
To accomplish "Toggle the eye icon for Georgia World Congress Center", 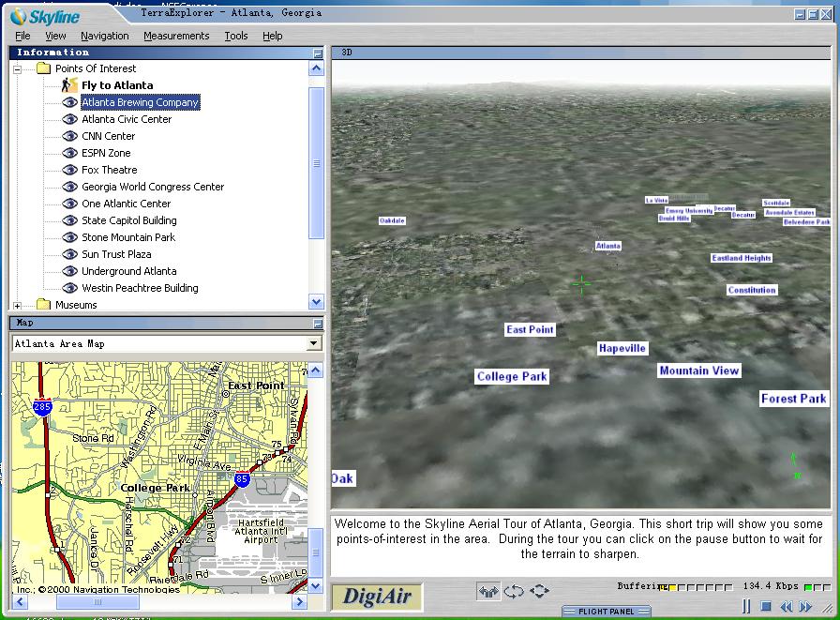I will pos(69,187).
